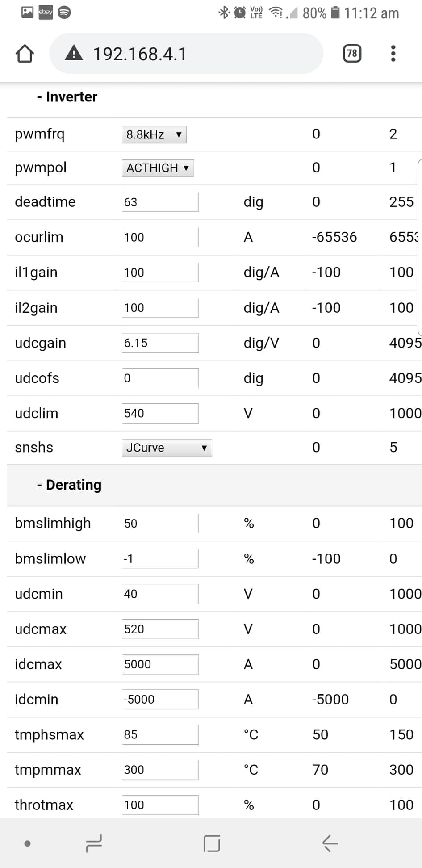
Task: Select the udclim 540 input field
Action: [x=160, y=413]
